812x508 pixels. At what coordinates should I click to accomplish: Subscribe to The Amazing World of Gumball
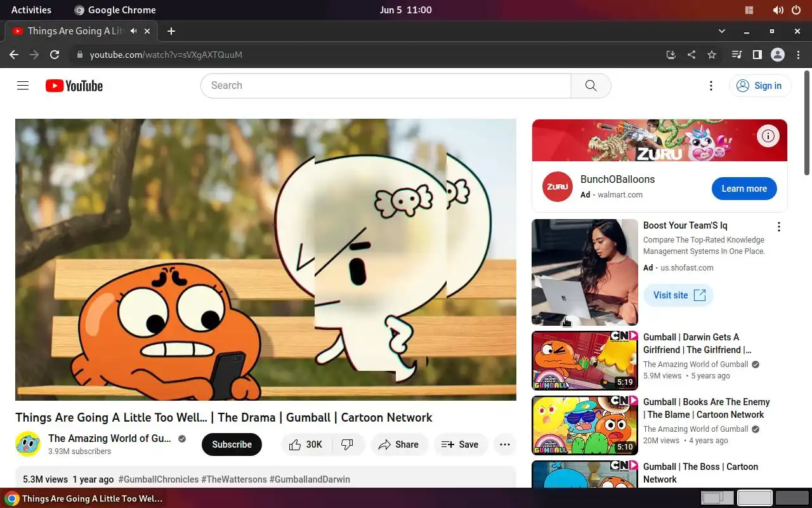(232, 444)
